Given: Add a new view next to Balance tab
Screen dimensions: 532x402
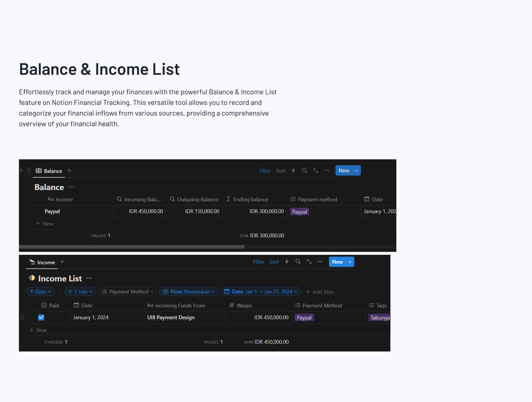Looking at the screenshot, I should (69, 171).
